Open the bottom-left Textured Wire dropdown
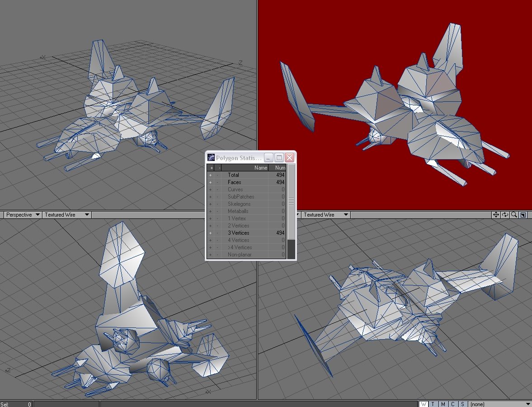532x407 pixels. pos(66,215)
